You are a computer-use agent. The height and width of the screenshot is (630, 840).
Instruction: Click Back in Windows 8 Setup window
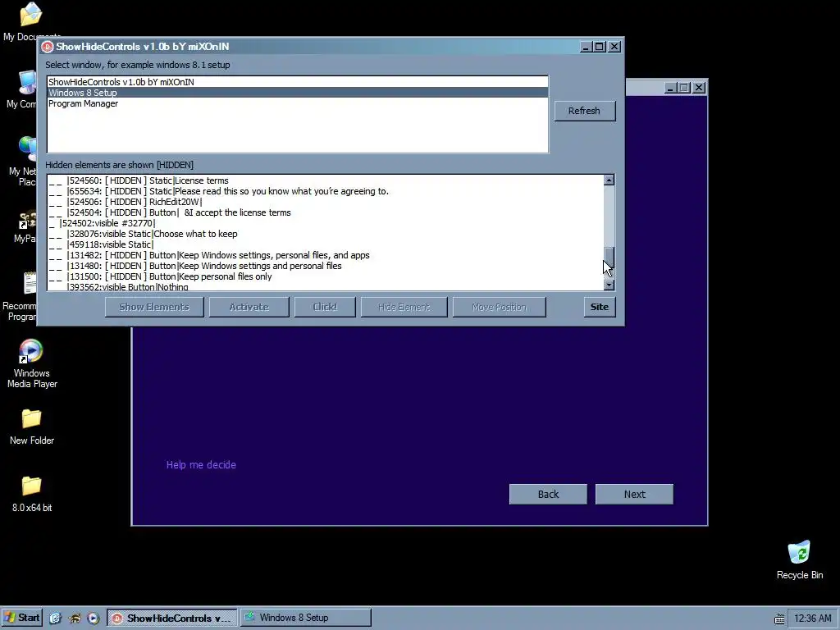(x=548, y=495)
